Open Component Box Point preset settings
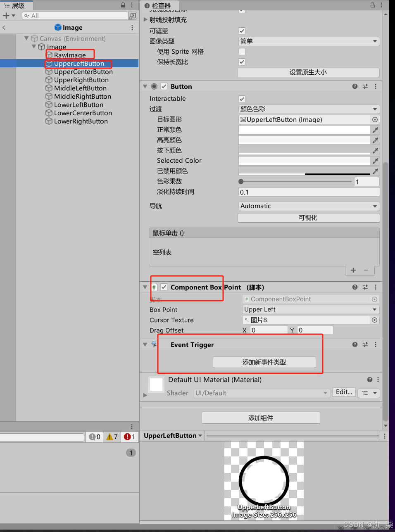395x532 pixels. click(365, 287)
